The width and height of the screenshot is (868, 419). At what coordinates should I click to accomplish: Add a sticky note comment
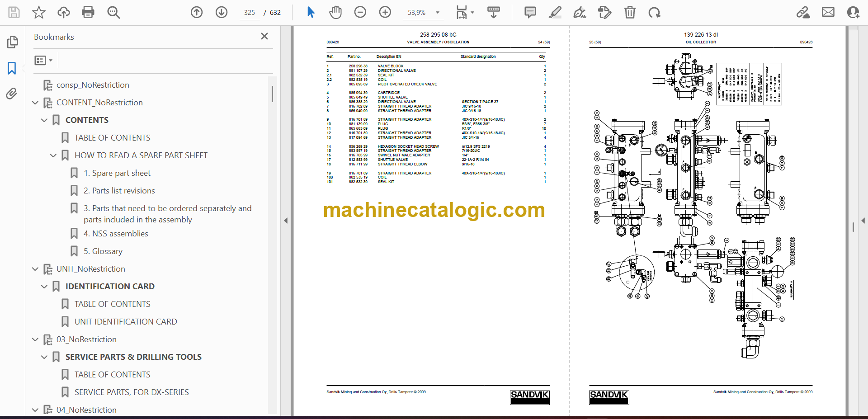click(x=530, y=12)
